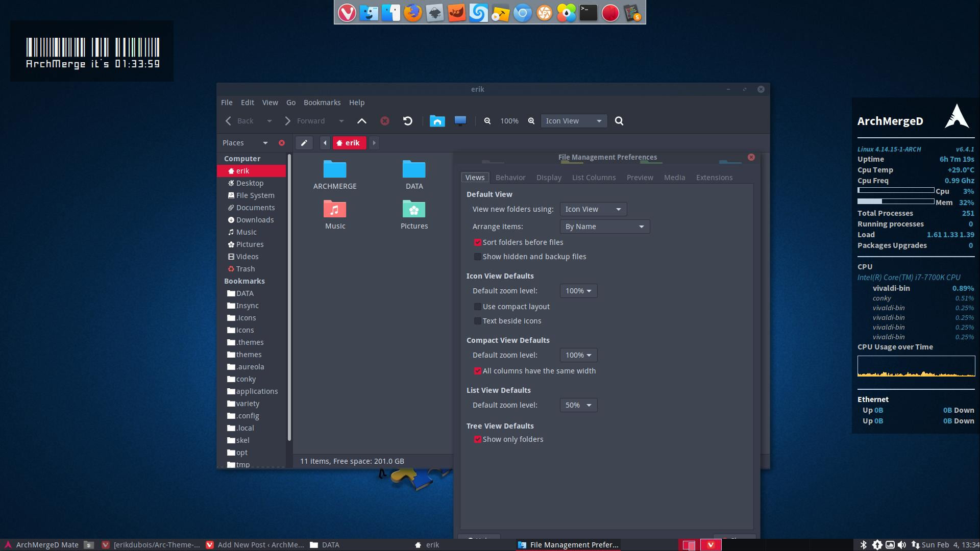980x551 pixels.
Task: Enable Text beside icons
Action: click(478, 321)
